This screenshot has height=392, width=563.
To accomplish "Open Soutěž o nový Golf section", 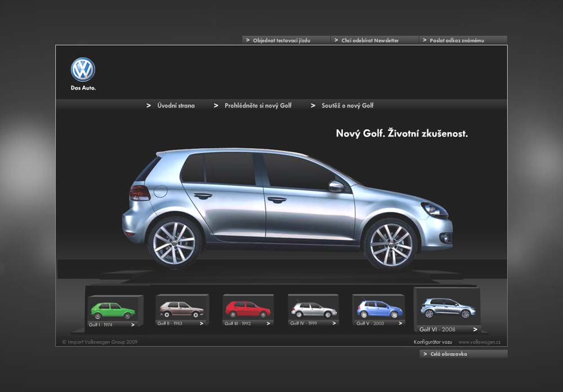I will click(347, 106).
